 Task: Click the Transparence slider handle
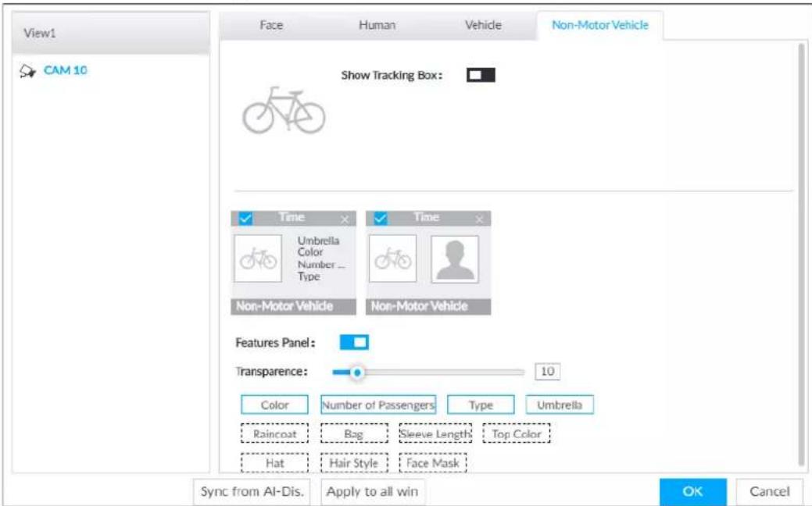(x=357, y=372)
